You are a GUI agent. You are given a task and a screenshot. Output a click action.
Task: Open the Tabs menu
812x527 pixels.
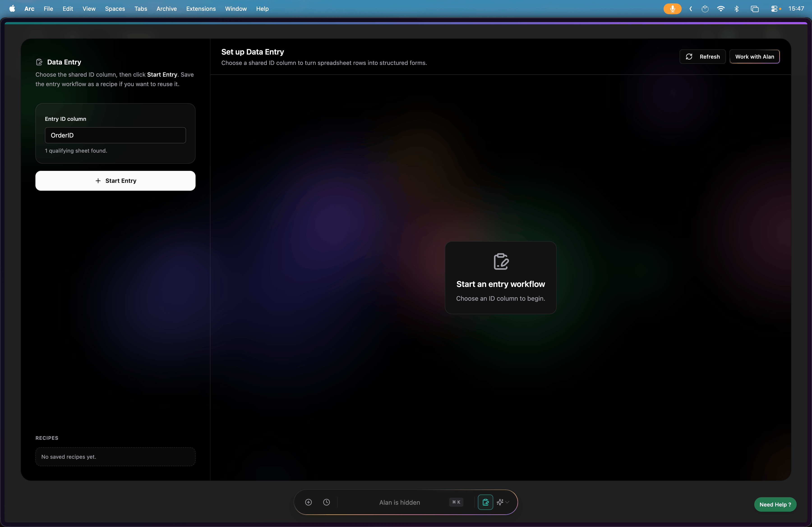[141, 9]
